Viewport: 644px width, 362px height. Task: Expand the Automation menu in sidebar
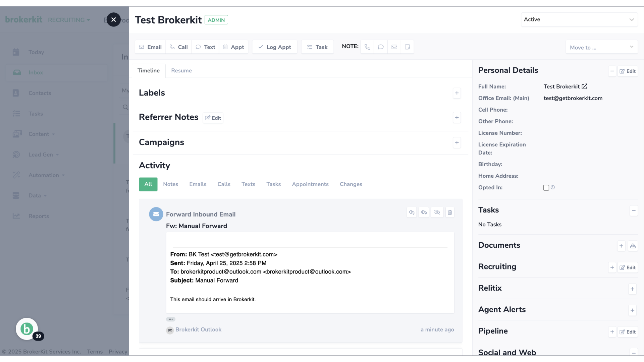47,175
